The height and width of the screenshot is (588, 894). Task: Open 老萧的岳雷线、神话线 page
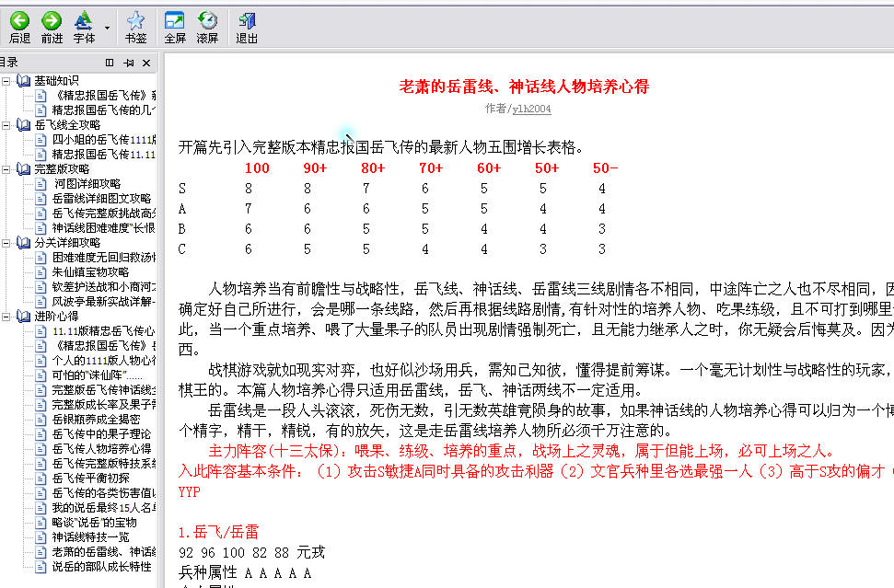pos(104,552)
